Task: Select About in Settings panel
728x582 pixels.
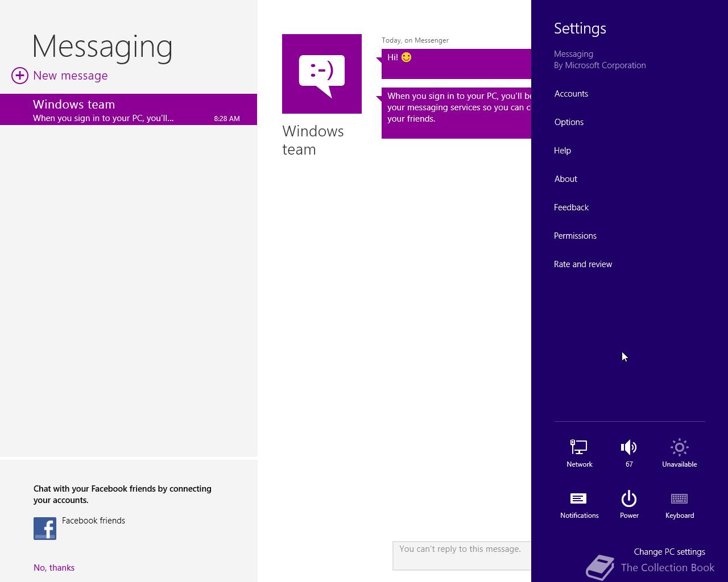Action: coord(565,179)
